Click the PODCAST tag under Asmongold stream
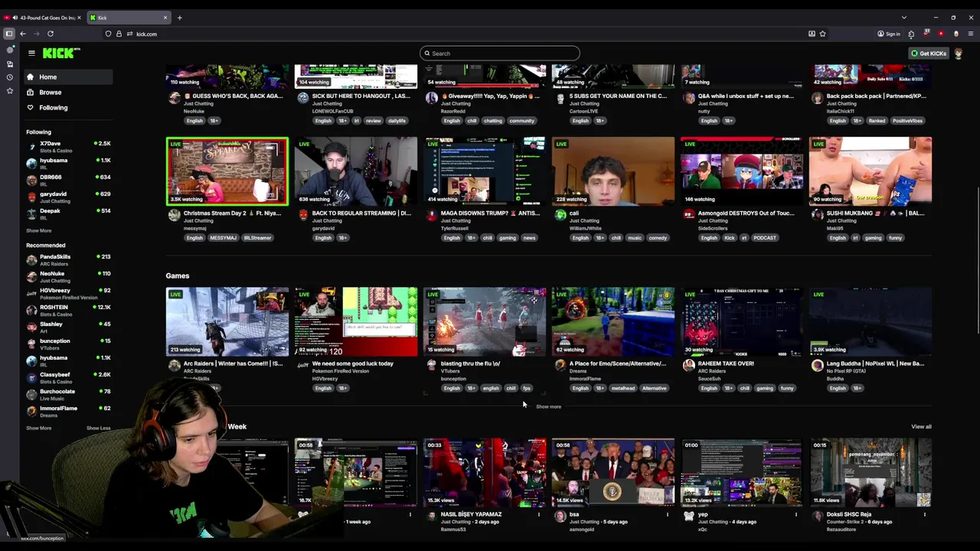 (x=764, y=238)
